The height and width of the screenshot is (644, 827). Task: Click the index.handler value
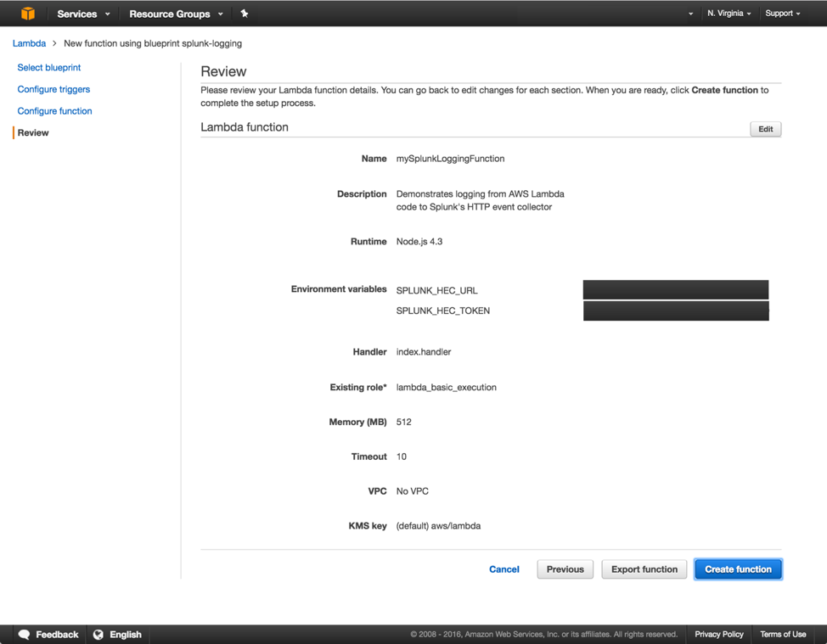[x=424, y=351]
